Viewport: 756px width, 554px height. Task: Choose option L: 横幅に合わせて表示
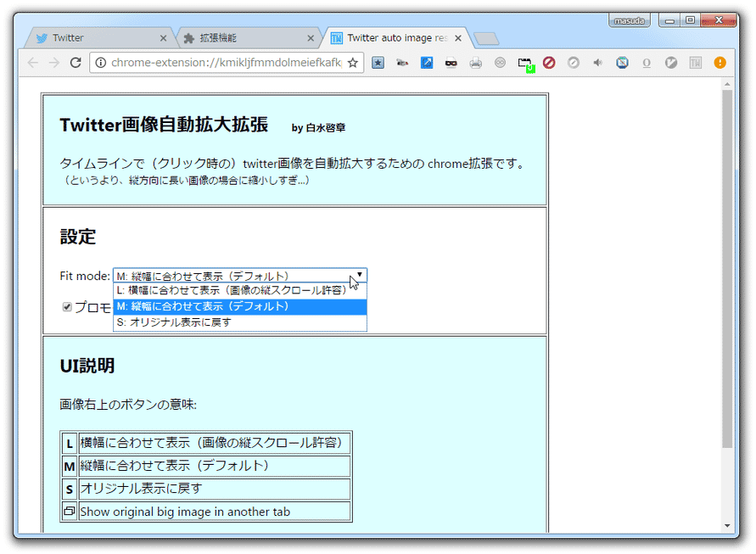tap(240, 291)
